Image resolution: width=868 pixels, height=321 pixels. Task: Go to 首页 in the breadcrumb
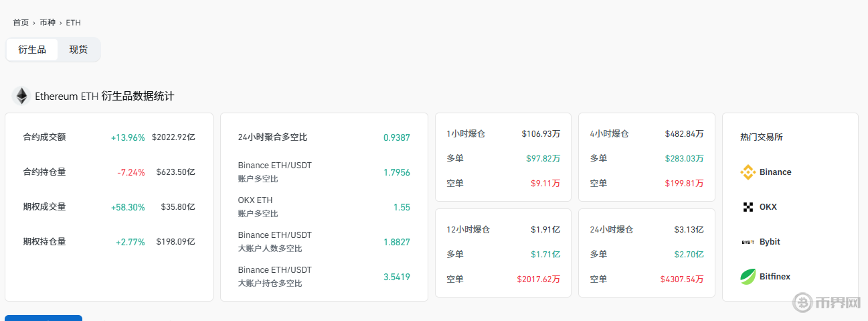21,23
